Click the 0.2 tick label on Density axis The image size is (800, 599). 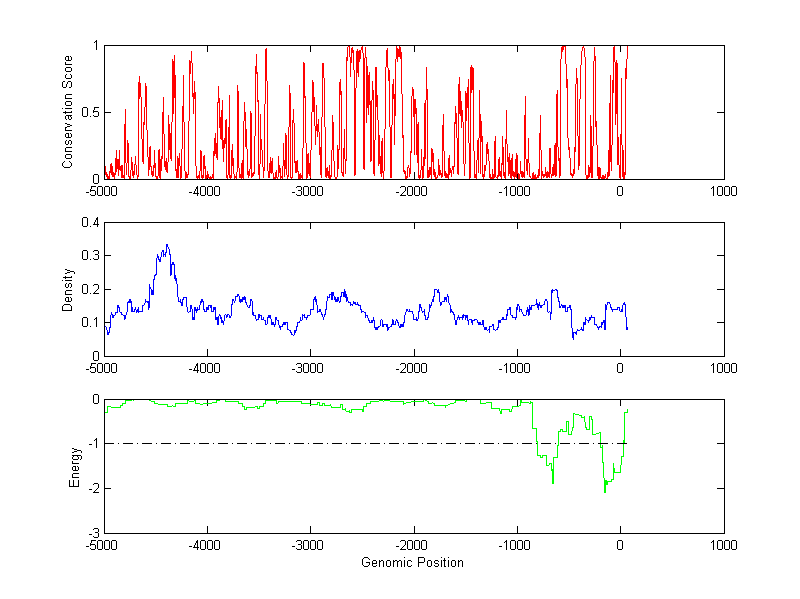coord(90,289)
